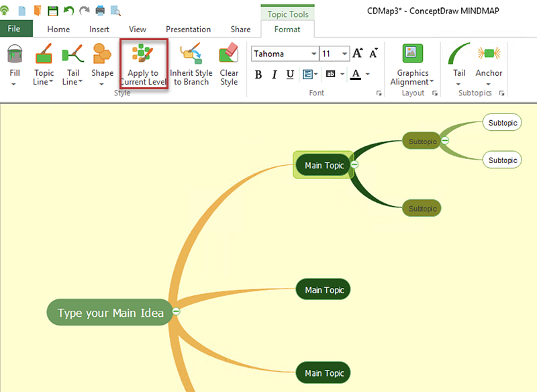Select the Type your Main Idea topic
The height and width of the screenshot is (392, 537).
tap(110, 312)
